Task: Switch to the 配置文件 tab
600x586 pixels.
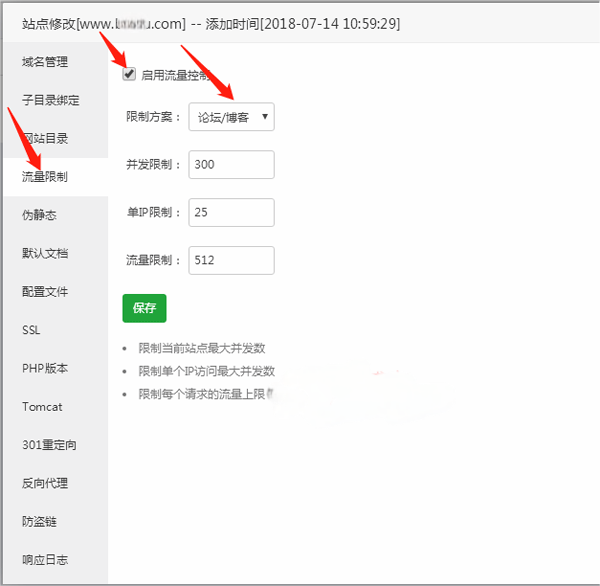Action: [x=45, y=291]
